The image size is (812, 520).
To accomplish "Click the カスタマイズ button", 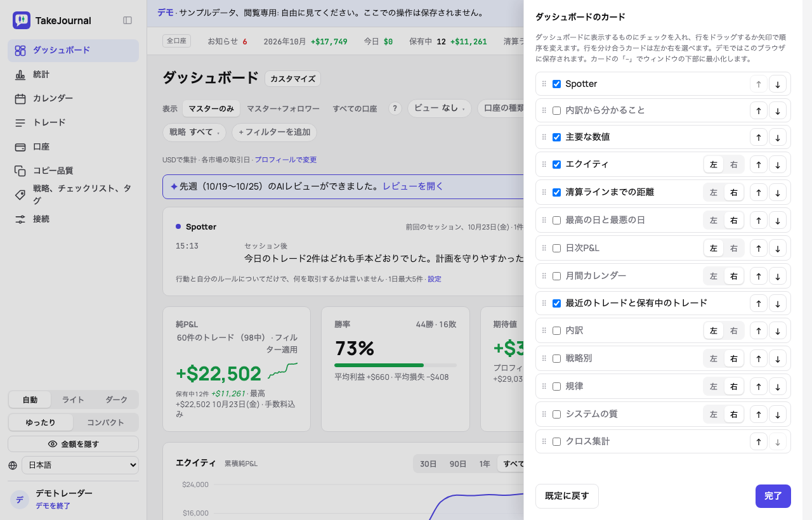I will 292,79.
